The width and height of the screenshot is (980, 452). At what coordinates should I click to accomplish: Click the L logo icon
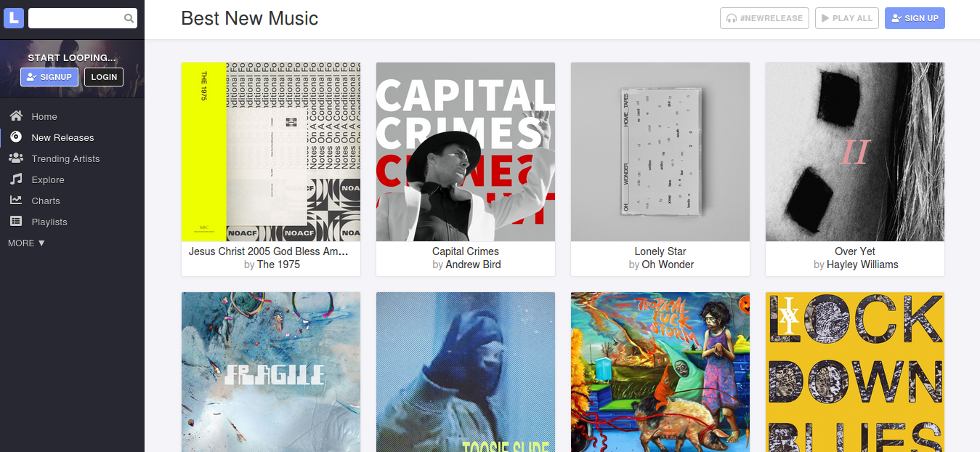pyautogui.click(x=14, y=18)
